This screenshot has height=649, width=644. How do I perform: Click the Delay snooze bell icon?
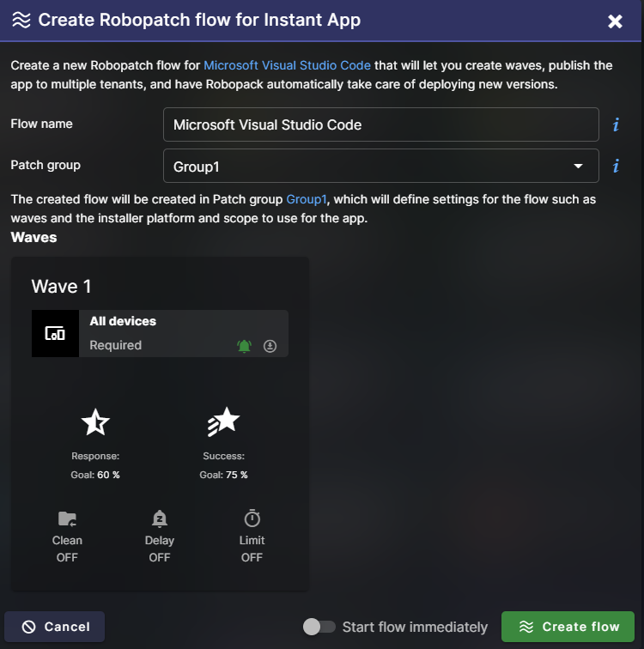[160, 519]
